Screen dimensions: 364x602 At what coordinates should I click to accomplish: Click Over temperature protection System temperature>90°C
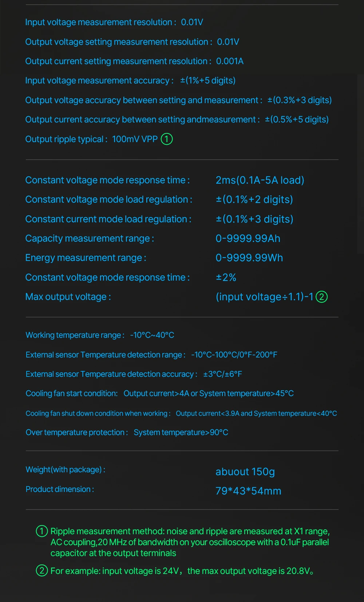pyautogui.click(x=127, y=433)
